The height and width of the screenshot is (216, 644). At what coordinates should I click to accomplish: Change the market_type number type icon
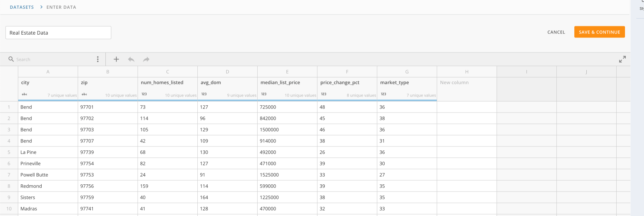pos(383,94)
